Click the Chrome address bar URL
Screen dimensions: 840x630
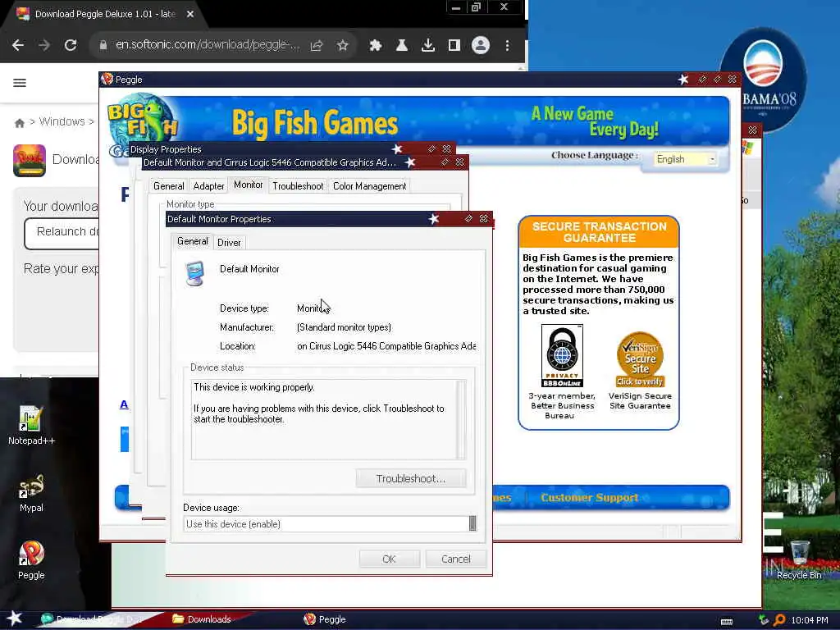(x=208, y=44)
